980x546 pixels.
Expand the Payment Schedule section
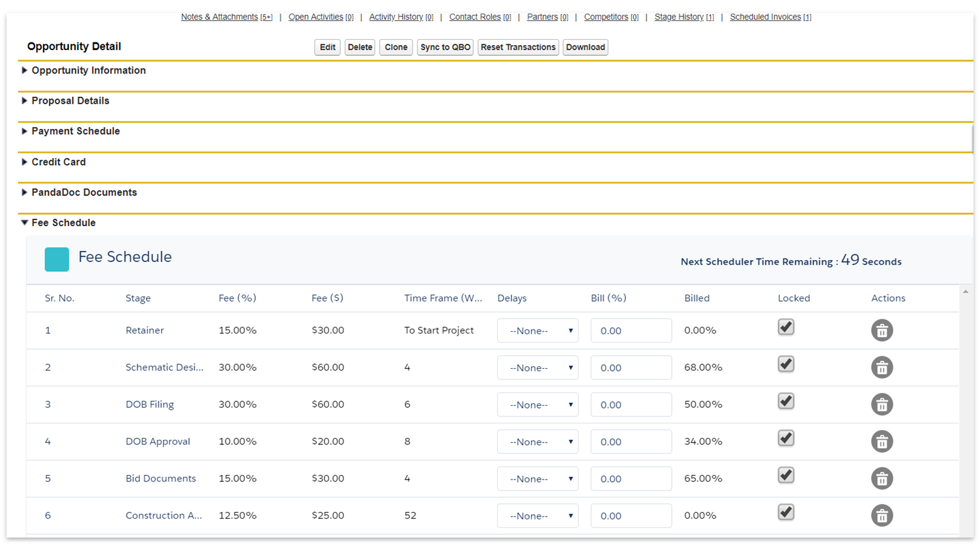click(x=24, y=131)
